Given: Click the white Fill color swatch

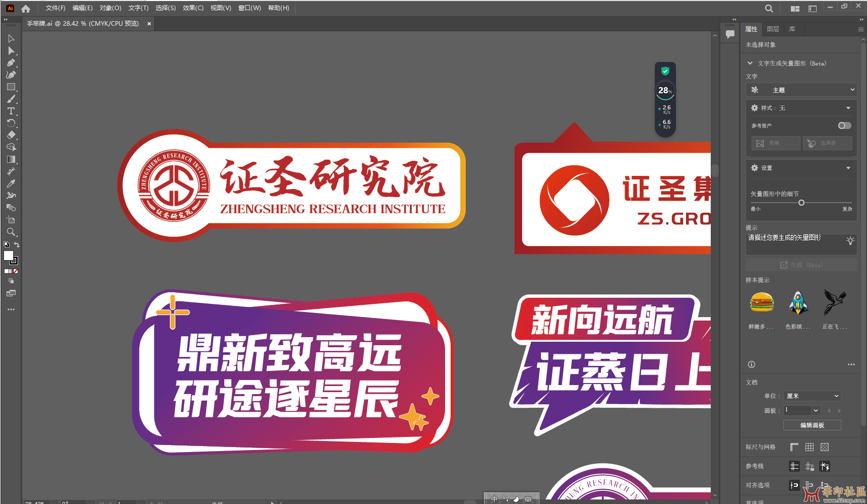Looking at the screenshot, I should [x=9, y=256].
